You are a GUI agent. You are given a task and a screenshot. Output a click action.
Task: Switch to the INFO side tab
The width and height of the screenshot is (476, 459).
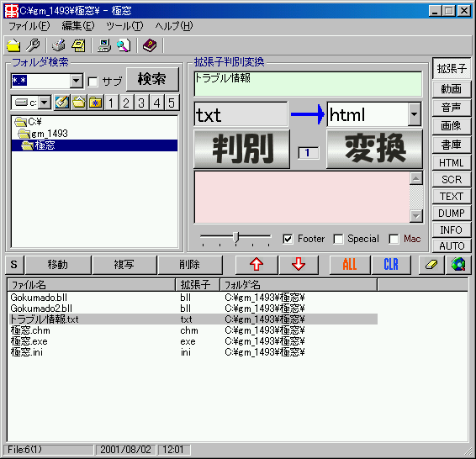pos(452,230)
